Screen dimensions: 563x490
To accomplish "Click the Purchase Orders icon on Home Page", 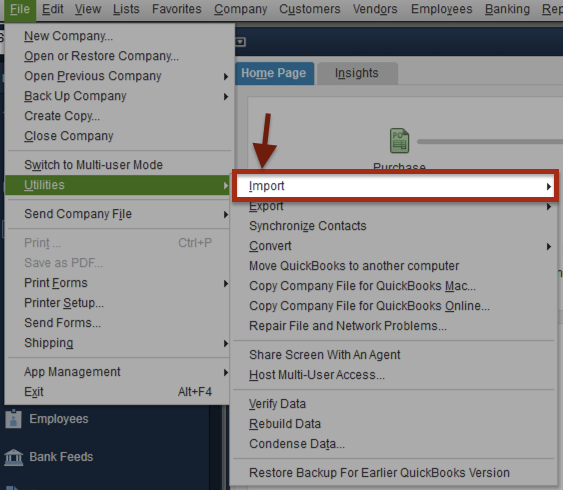I will [399, 141].
